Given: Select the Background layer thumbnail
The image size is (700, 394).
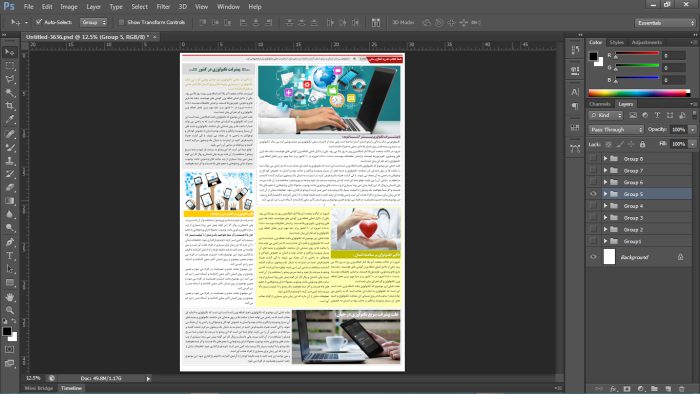Looking at the screenshot, I should (609, 257).
